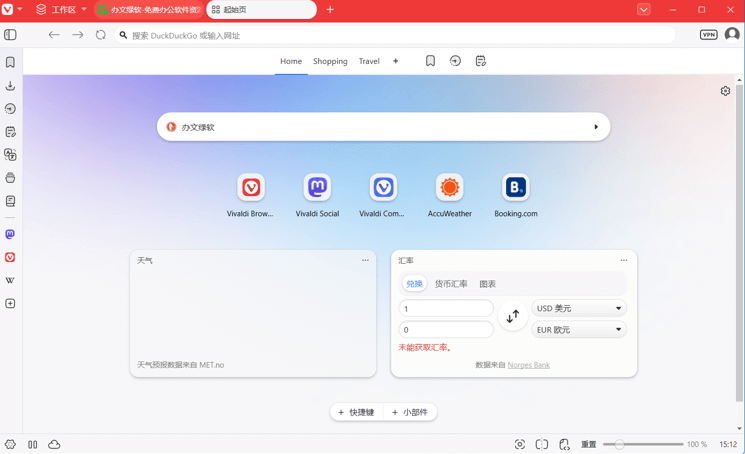The image size is (745, 454).
Task: Click the 小部件 add widget button
Action: pyautogui.click(x=410, y=412)
